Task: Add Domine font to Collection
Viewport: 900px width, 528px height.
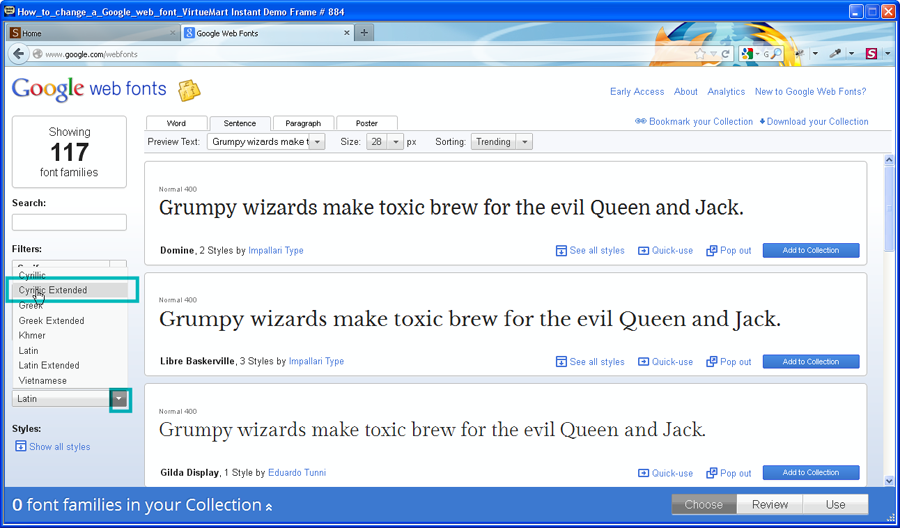Action: pyautogui.click(x=810, y=251)
